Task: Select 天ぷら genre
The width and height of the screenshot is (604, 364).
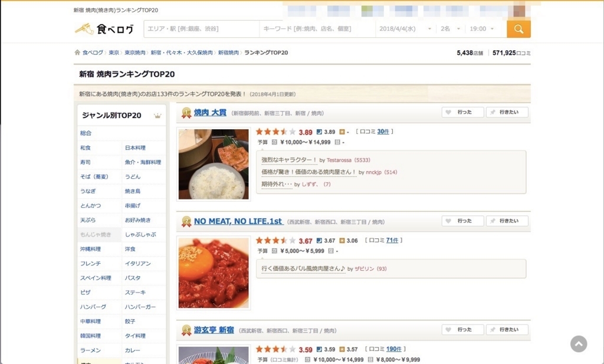Action: pyautogui.click(x=88, y=220)
